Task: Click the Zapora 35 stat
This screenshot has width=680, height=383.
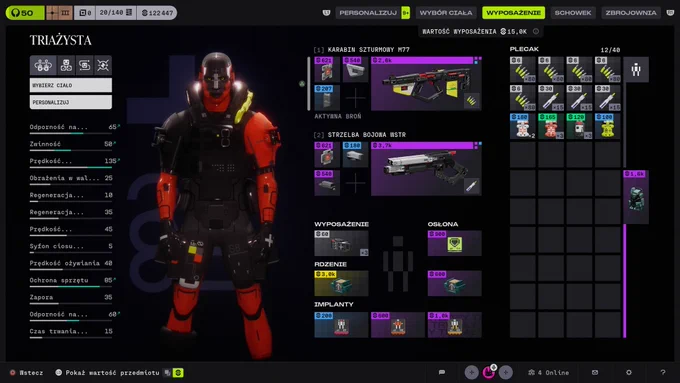Action: pos(71,298)
